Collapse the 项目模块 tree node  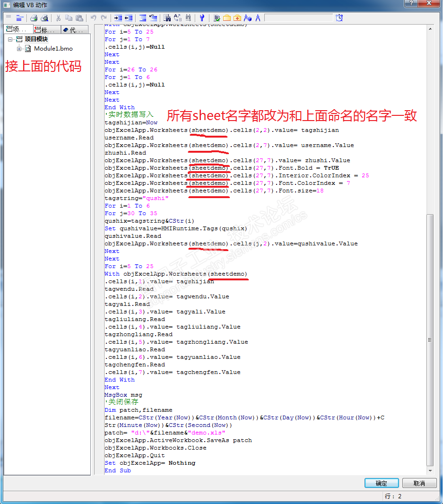point(10,39)
